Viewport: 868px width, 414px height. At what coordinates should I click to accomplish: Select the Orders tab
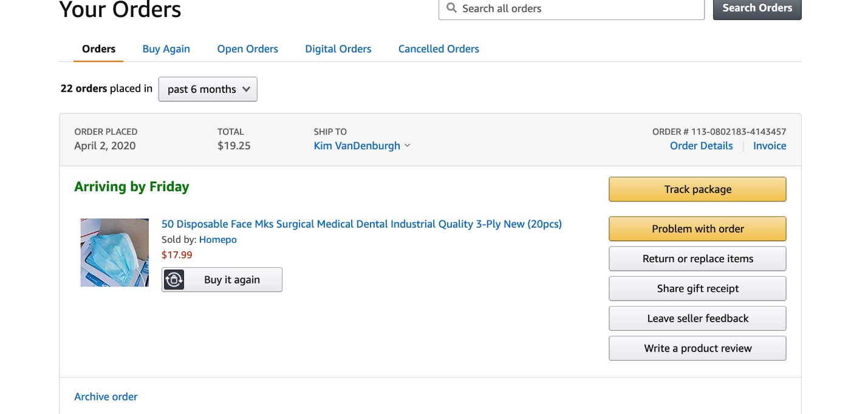coord(98,49)
